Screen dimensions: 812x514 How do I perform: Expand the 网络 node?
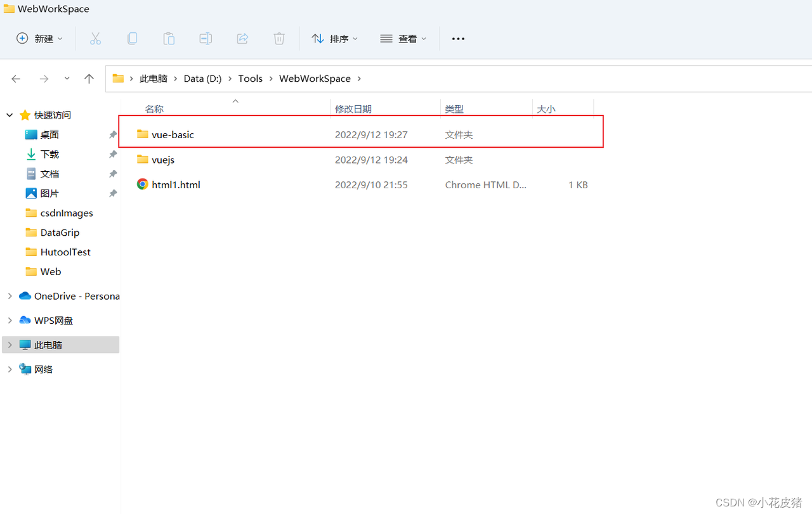[10, 369]
